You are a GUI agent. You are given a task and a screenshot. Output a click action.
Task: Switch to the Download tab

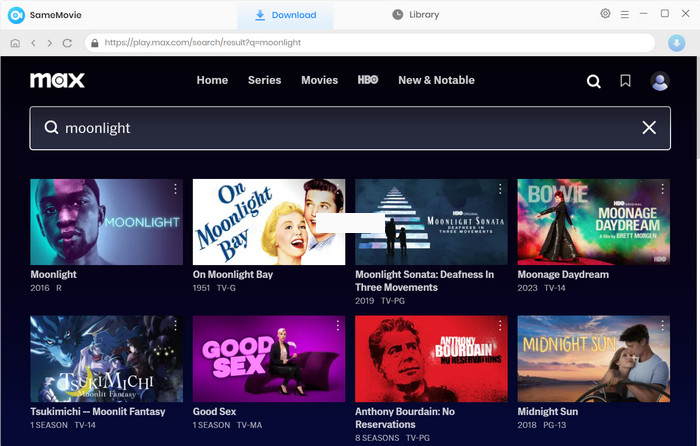(x=285, y=15)
